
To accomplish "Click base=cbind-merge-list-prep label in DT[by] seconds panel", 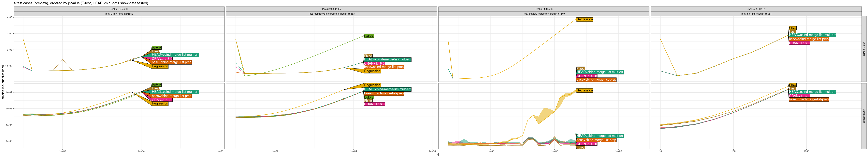I will pos(171,96).
